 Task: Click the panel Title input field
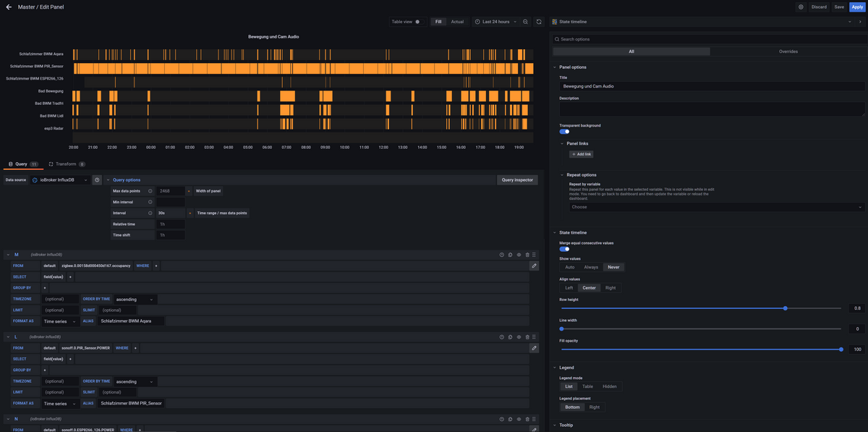pyautogui.click(x=712, y=86)
